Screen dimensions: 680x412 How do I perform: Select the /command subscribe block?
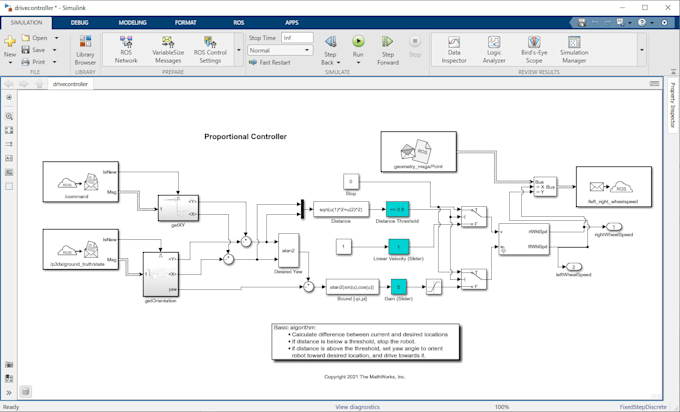coord(81,182)
